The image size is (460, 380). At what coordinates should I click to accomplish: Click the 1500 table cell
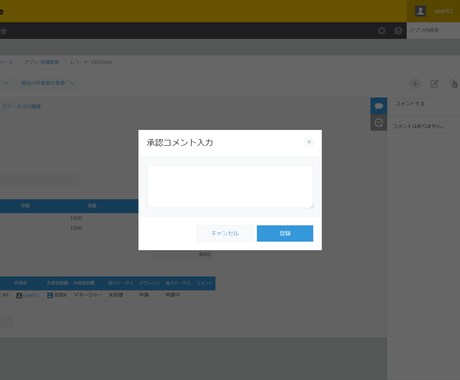pyautogui.click(x=76, y=228)
